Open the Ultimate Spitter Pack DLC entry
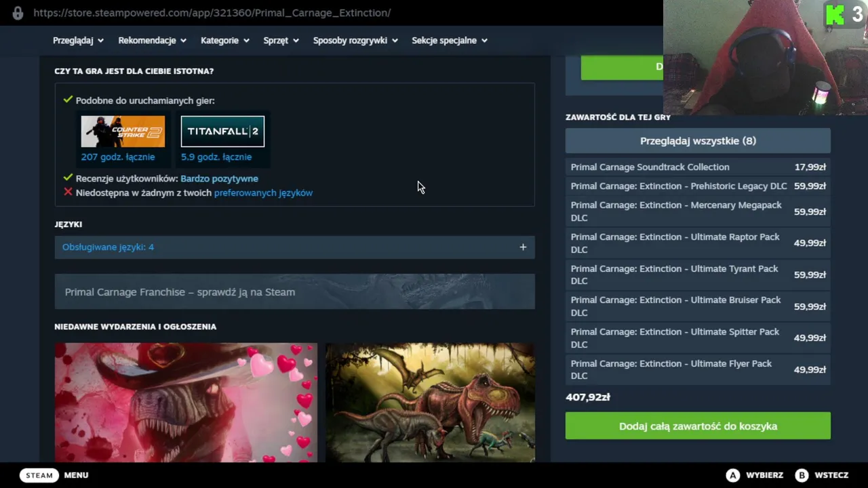Screen dimensions: 868x488 click(698, 338)
